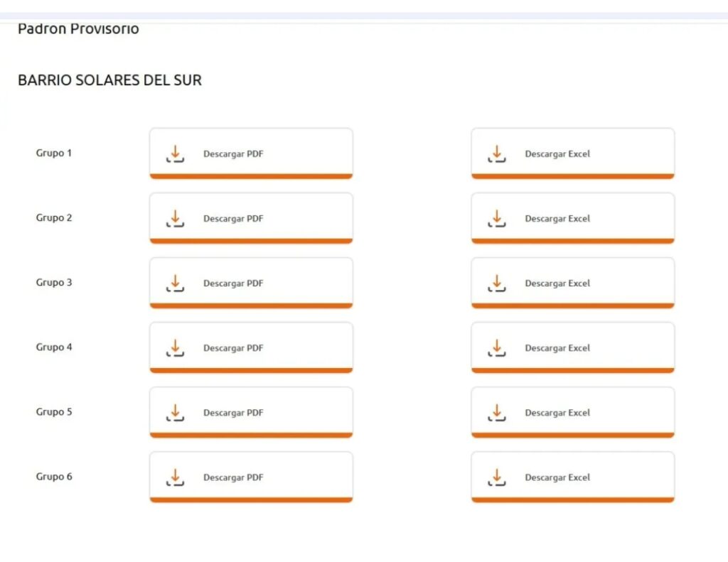This screenshot has width=728, height=562.
Task: Select the 'Descargar Excel' label in Grupo 4 row
Action: [557, 348]
